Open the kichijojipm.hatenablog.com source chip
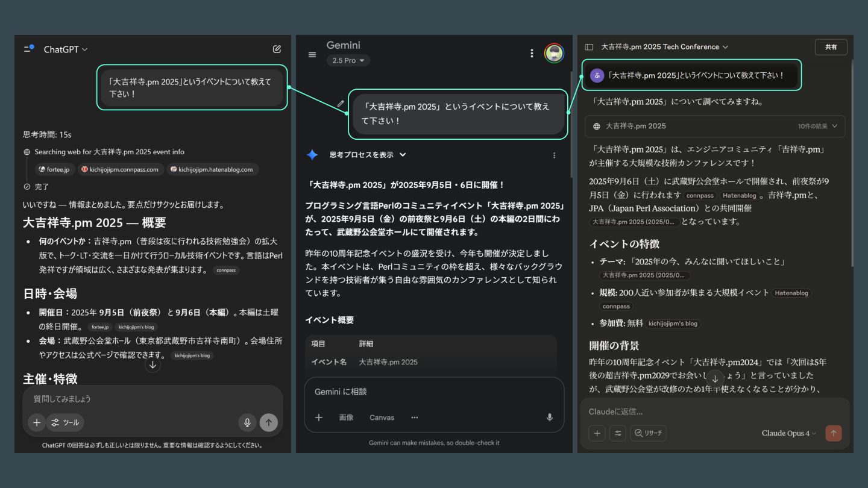 (212, 169)
